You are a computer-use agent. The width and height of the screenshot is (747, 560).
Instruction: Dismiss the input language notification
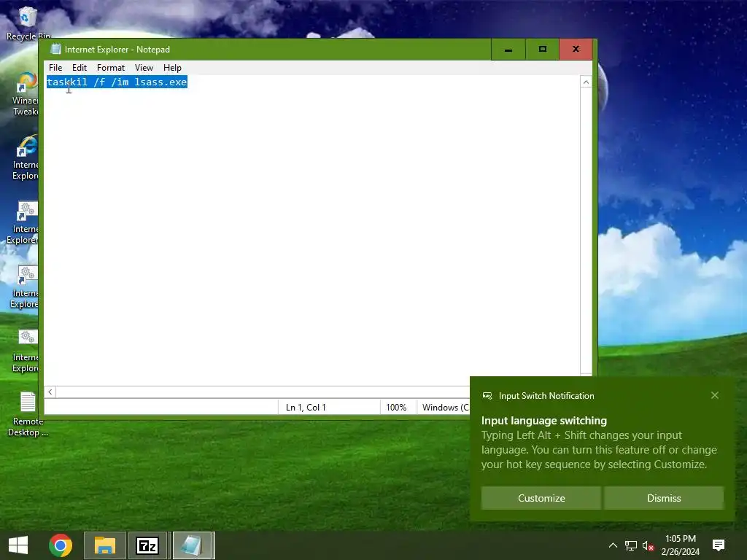point(664,498)
